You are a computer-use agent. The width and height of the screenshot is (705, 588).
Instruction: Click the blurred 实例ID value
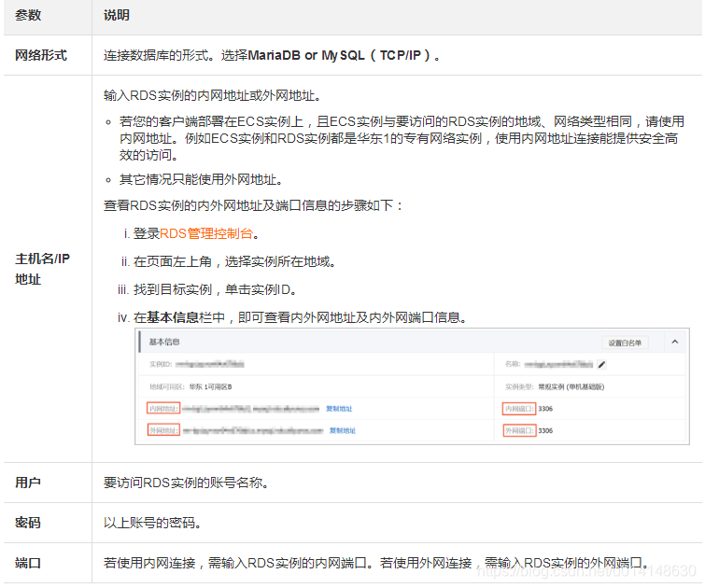pos(209,364)
